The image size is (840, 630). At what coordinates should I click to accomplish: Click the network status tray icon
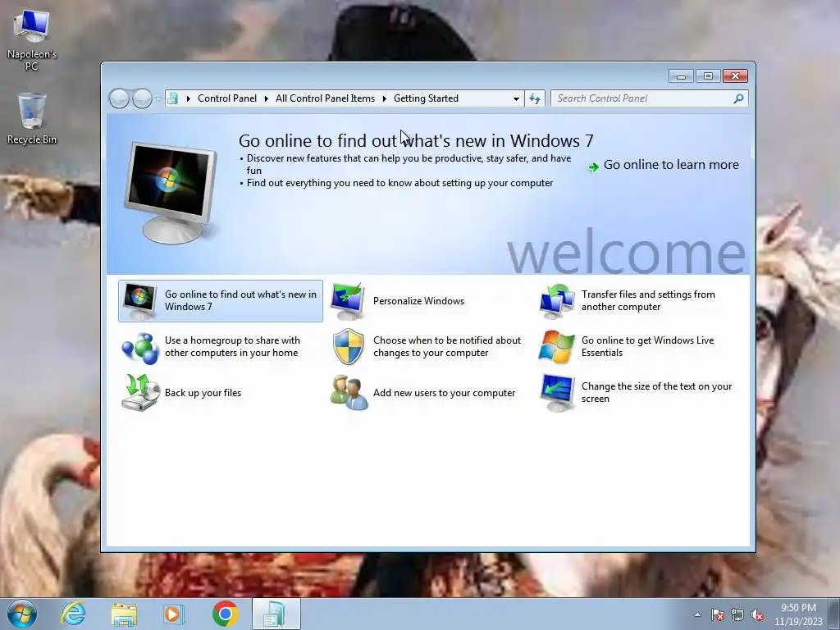(737, 615)
